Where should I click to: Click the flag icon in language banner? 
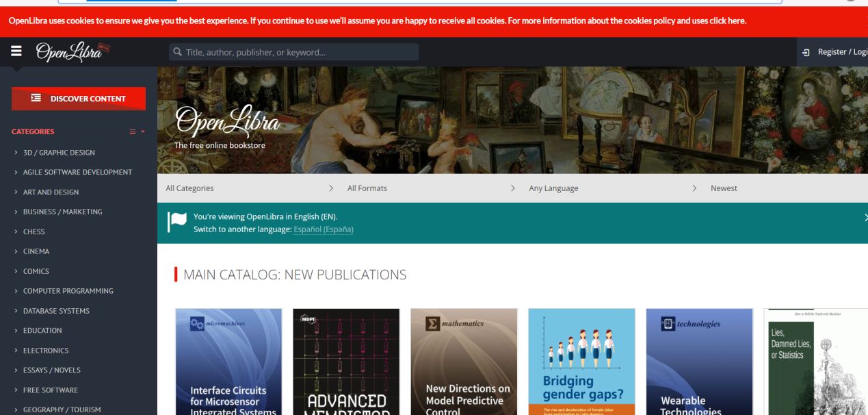[x=176, y=223]
